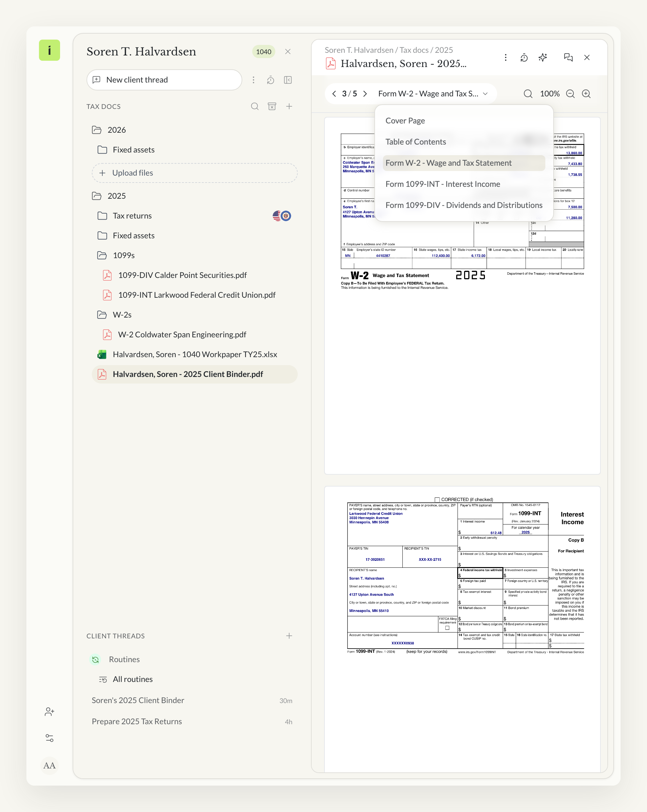The height and width of the screenshot is (812, 647).
Task: Collapse the 1099s folder
Action: pyautogui.click(x=102, y=255)
